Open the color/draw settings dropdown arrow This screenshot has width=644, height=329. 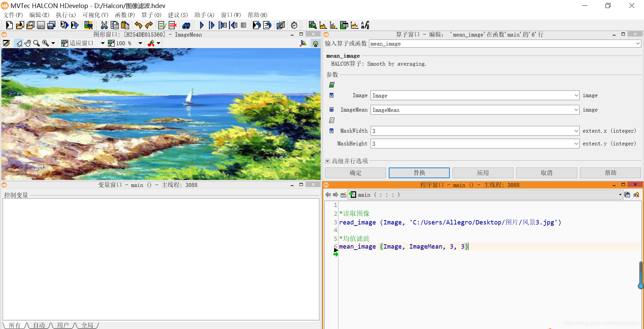pyautogui.click(x=159, y=43)
